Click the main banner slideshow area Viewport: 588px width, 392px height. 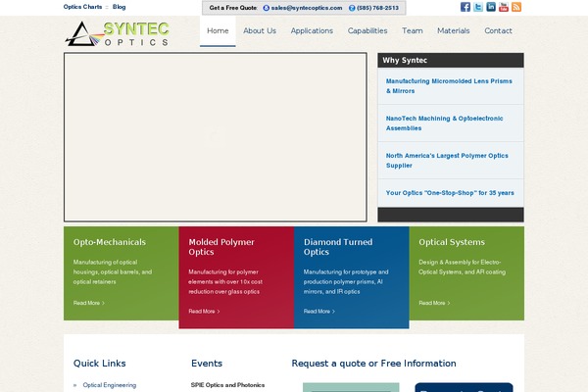point(216,137)
